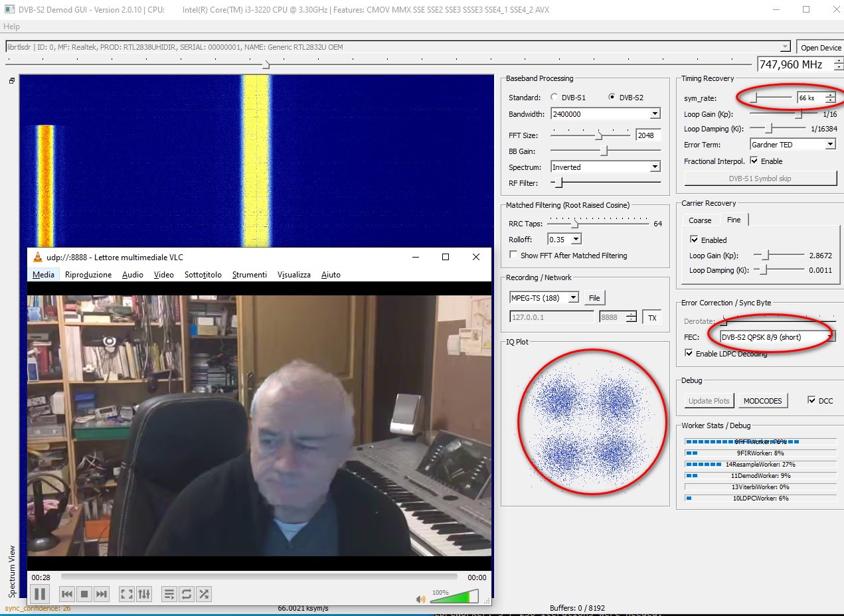
Task: Enable VLC shuffle playback
Action: click(x=204, y=594)
